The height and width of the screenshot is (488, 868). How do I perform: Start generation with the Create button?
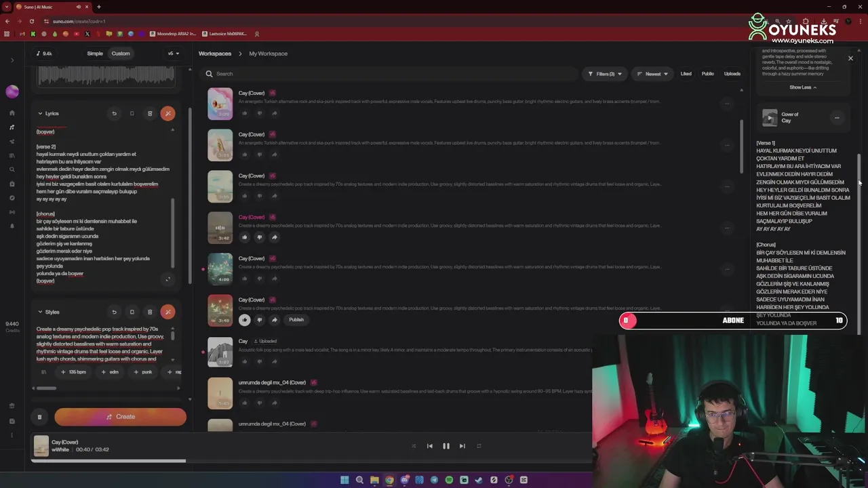pos(121,417)
